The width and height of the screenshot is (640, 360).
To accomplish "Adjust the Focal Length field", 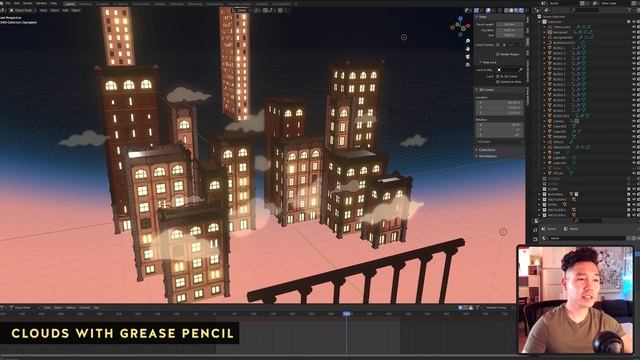I will click(508, 24).
